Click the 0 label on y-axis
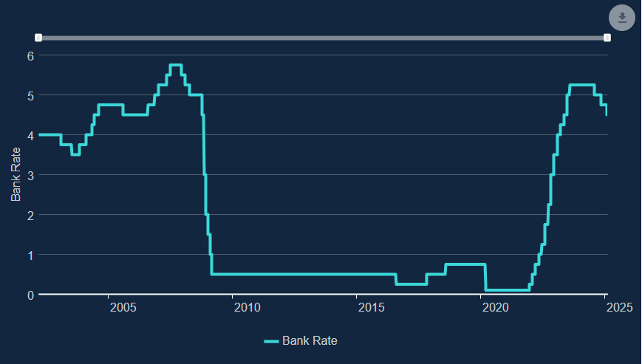This screenshot has width=642, height=364. 31,295
